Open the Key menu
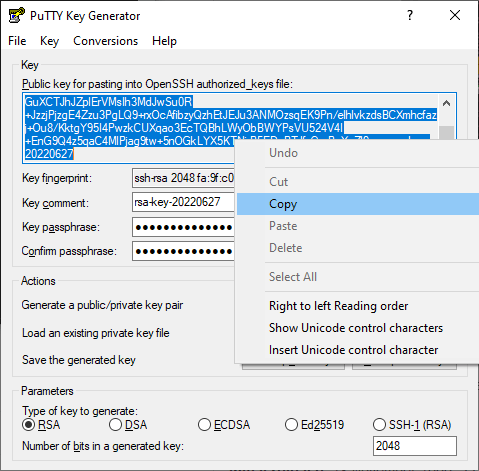479x471 pixels. [x=49, y=41]
